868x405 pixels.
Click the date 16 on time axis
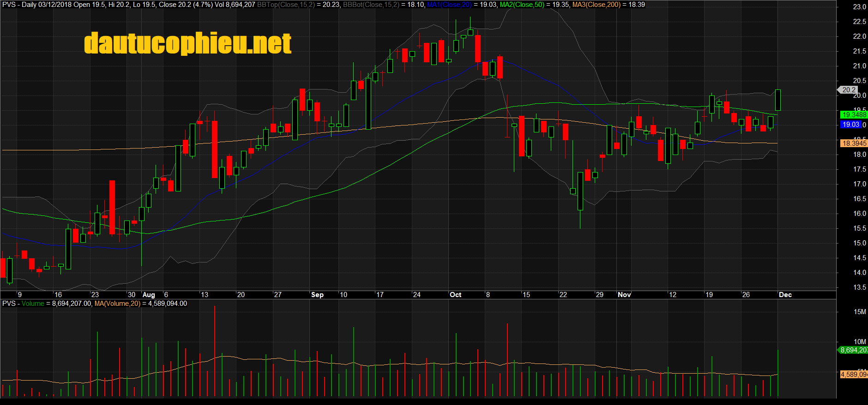58,295
